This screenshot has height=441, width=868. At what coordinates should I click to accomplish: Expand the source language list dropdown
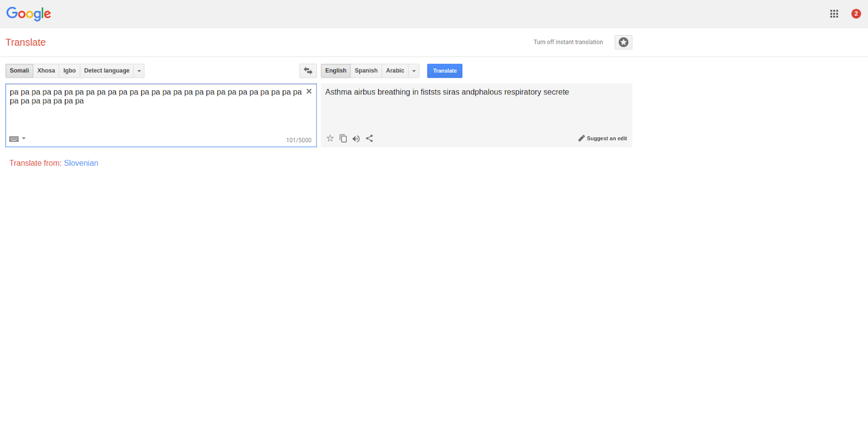click(139, 71)
